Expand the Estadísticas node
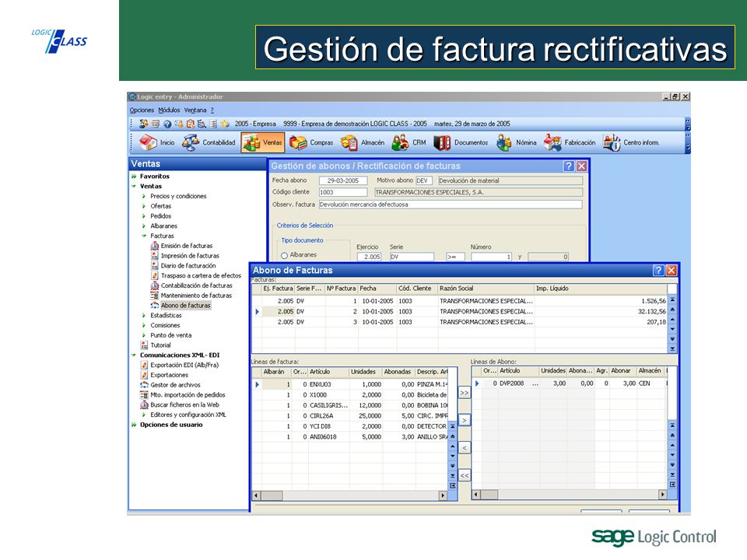The width and height of the screenshot is (747, 560). tap(143, 316)
